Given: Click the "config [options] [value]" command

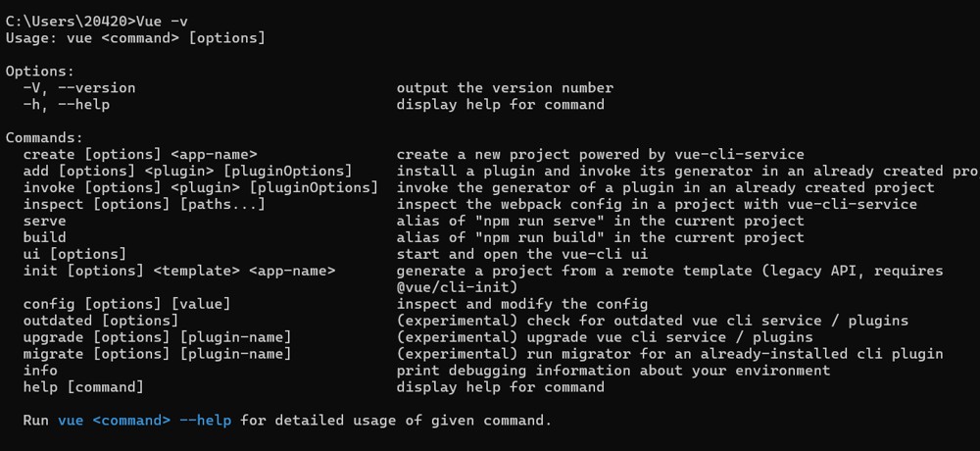Looking at the screenshot, I should (126, 304).
